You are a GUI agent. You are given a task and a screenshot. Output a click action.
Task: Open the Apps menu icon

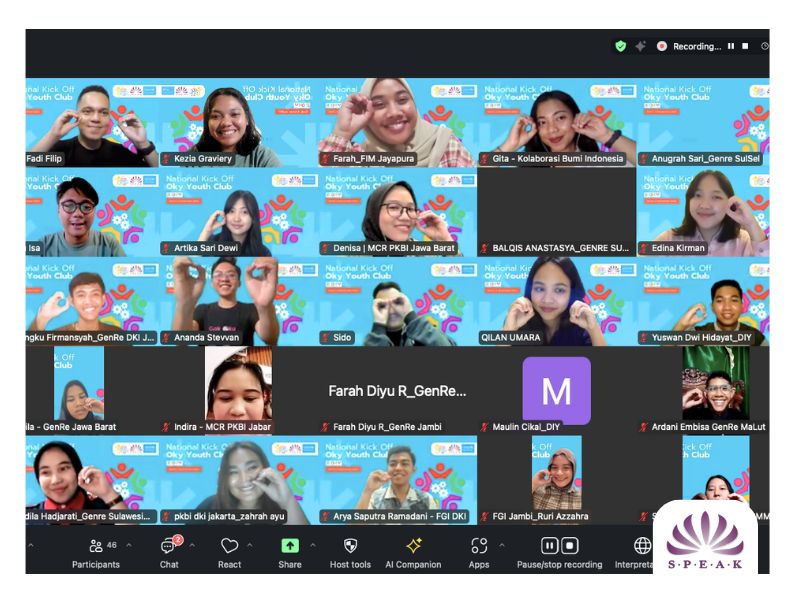click(479, 546)
